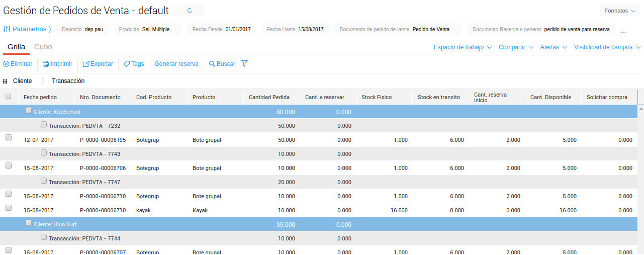Click the Buscar magnifying glass icon
This screenshot has width=644, height=255.
(212, 64)
